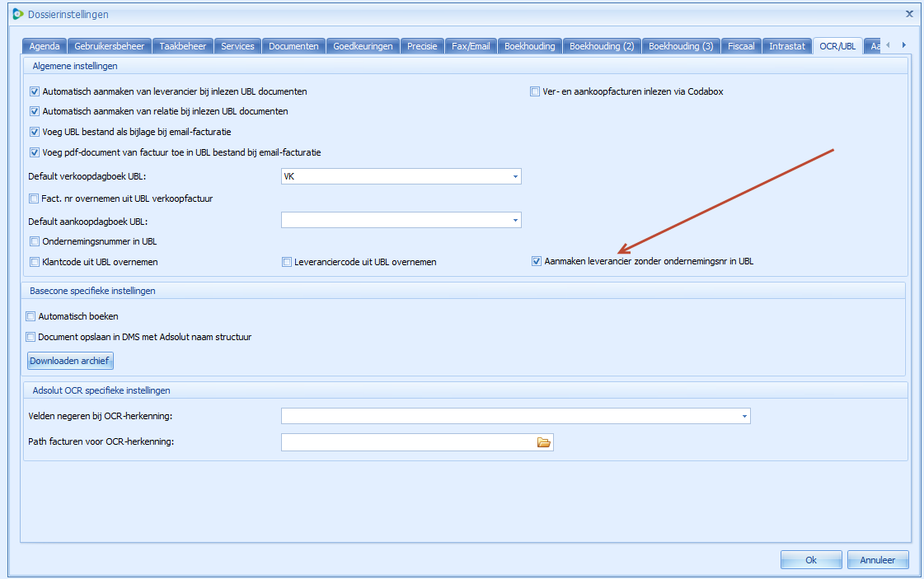
Task: Click the folder browse icon for OCR path
Action: (x=543, y=442)
